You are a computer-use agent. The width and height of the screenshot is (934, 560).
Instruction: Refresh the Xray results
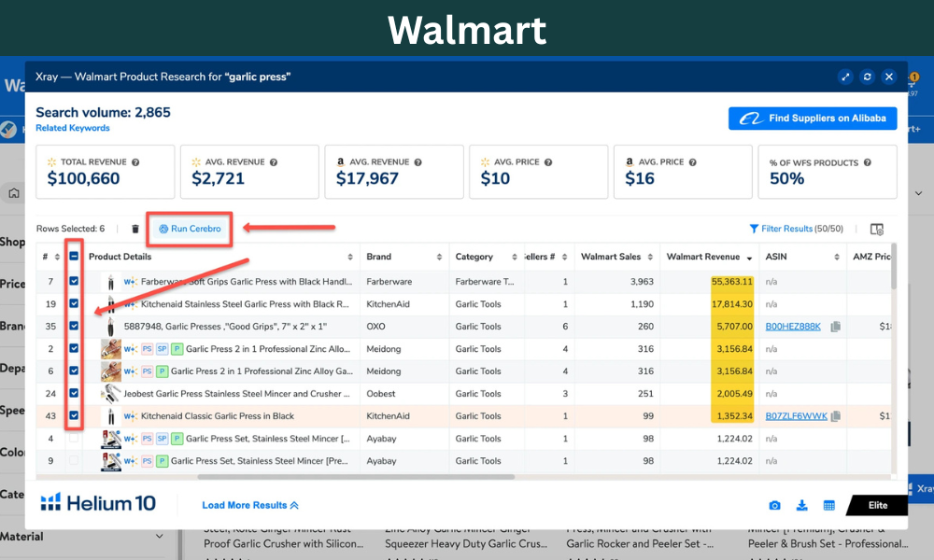pyautogui.click(x=868, y=77)
